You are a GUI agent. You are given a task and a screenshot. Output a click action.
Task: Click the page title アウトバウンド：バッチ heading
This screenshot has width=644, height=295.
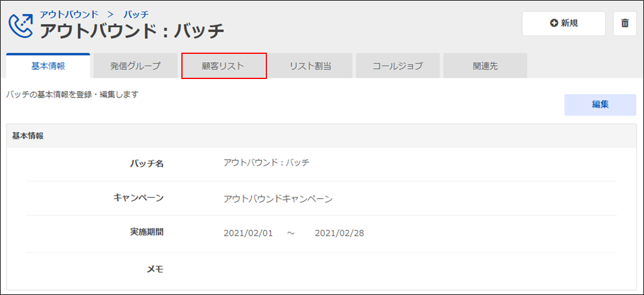(x=132, y=29)
